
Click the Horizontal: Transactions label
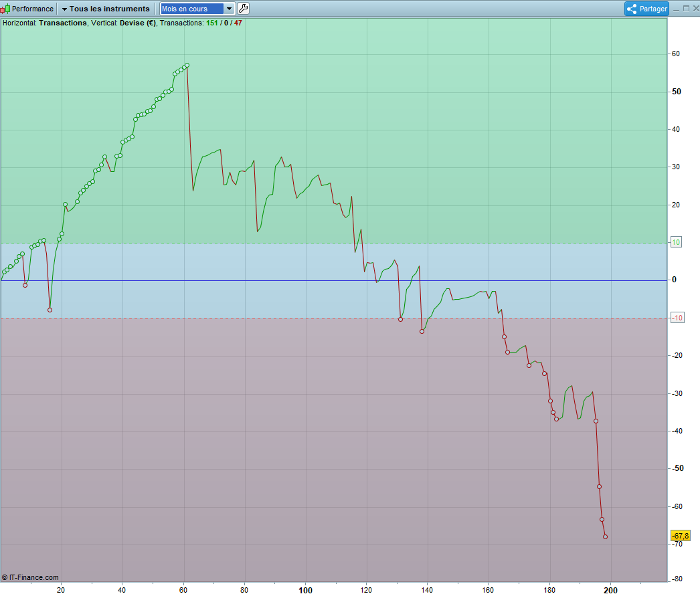click(45, 23)
